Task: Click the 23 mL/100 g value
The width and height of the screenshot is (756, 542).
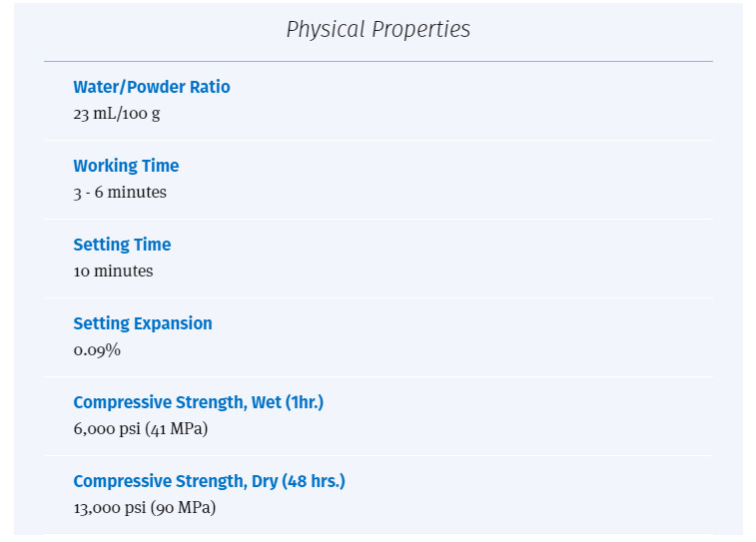Action: point(117,114)
